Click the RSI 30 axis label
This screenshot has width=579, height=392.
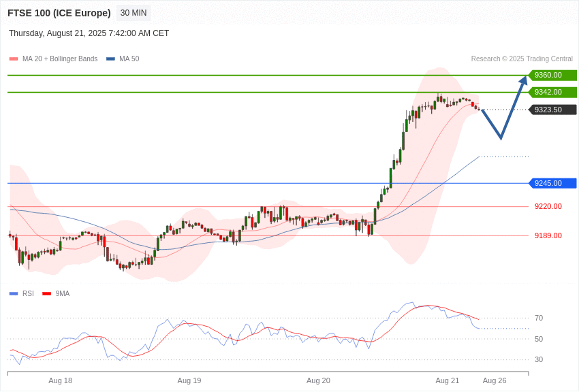click(539, 359)
